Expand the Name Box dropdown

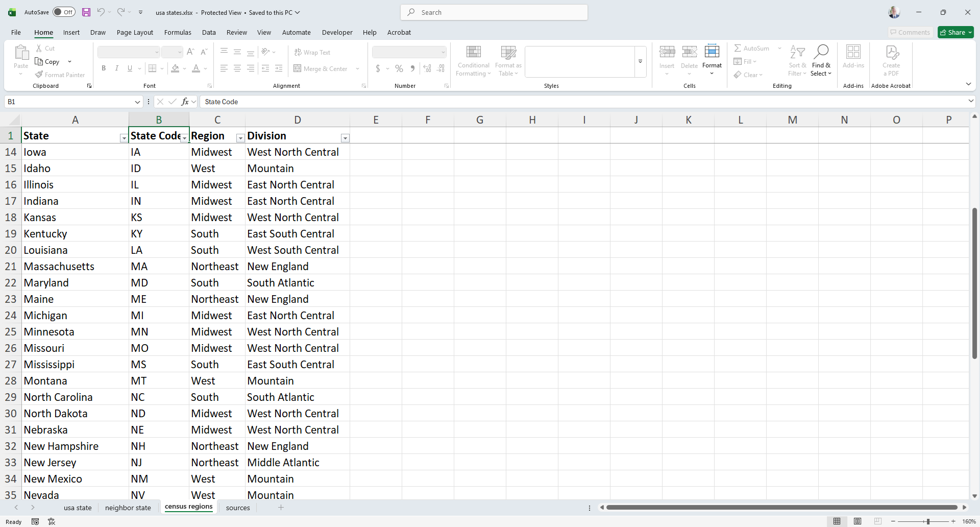click(137, 102)
